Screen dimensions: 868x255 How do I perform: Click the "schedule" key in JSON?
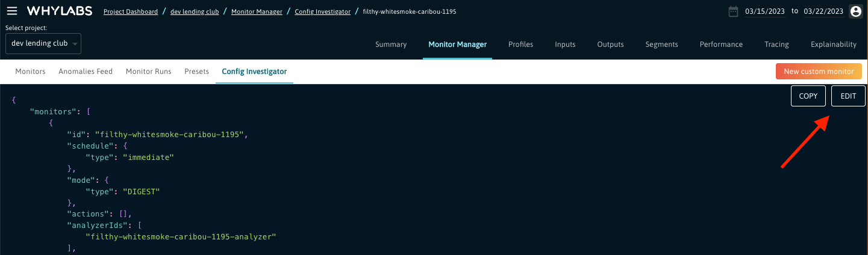[90, 146]
